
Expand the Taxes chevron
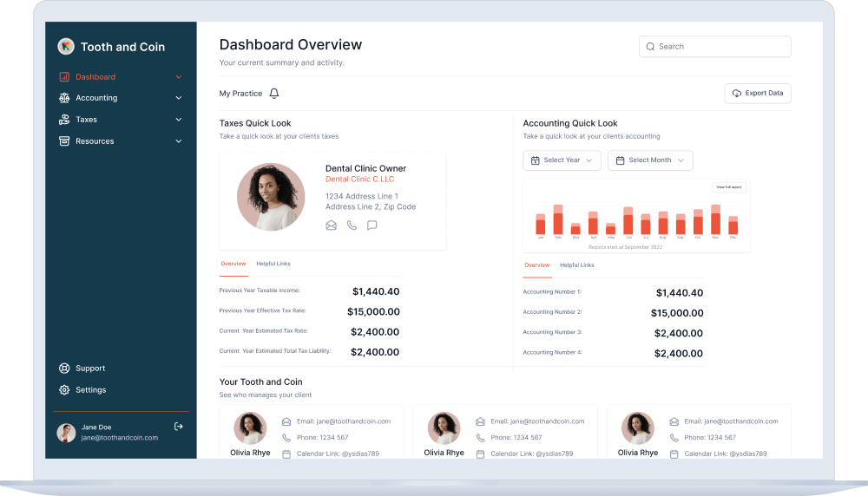coord(179,120)
